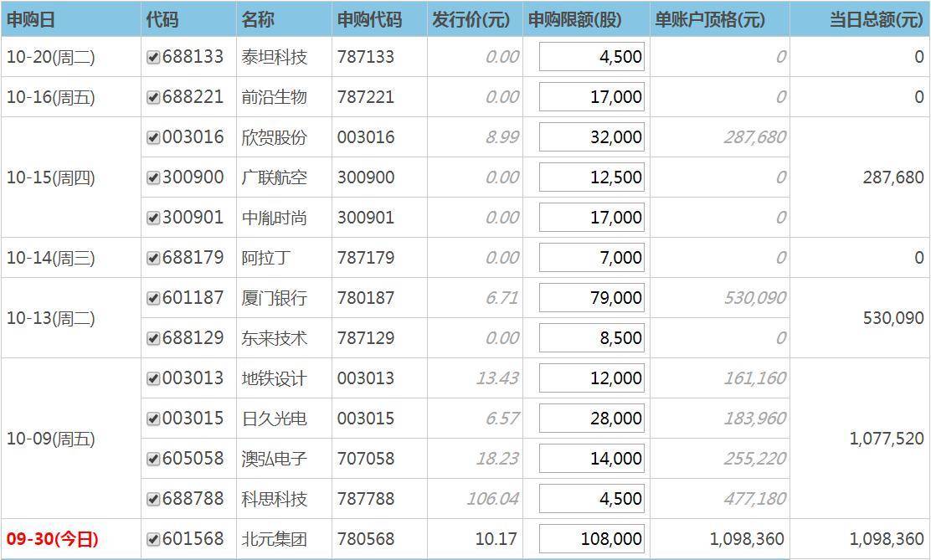The width and height of the screenshot is (931, 560).
Task: Uncheck the 688133 泰坦科技 checkbox
Action: (153, 57)
